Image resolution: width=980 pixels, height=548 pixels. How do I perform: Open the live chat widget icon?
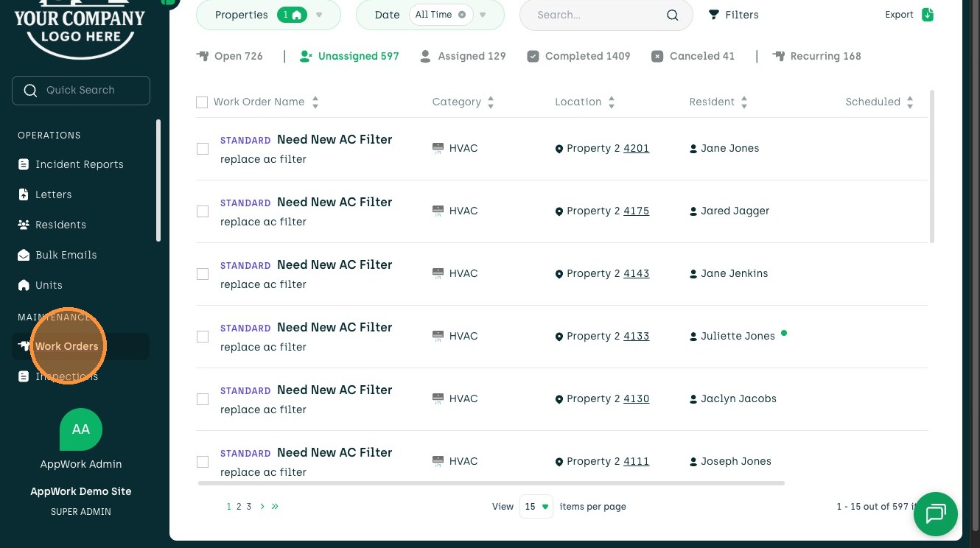(936, 514)
